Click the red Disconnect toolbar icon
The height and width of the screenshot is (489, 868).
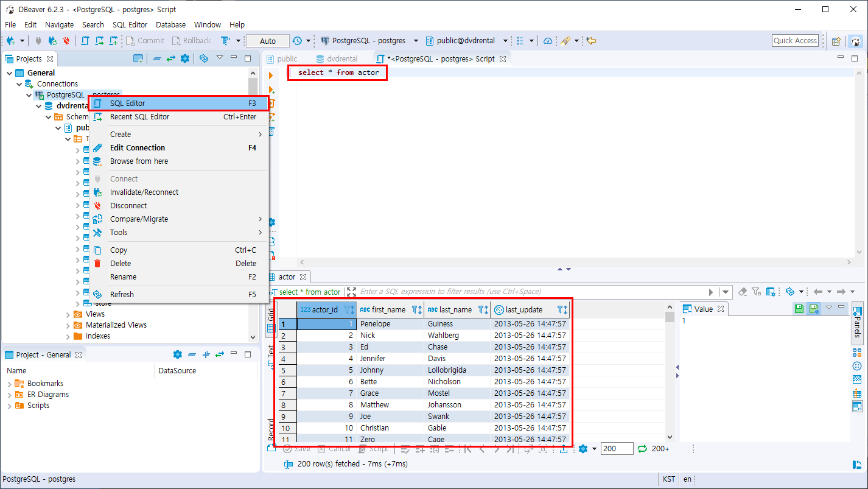coord(66,41)
